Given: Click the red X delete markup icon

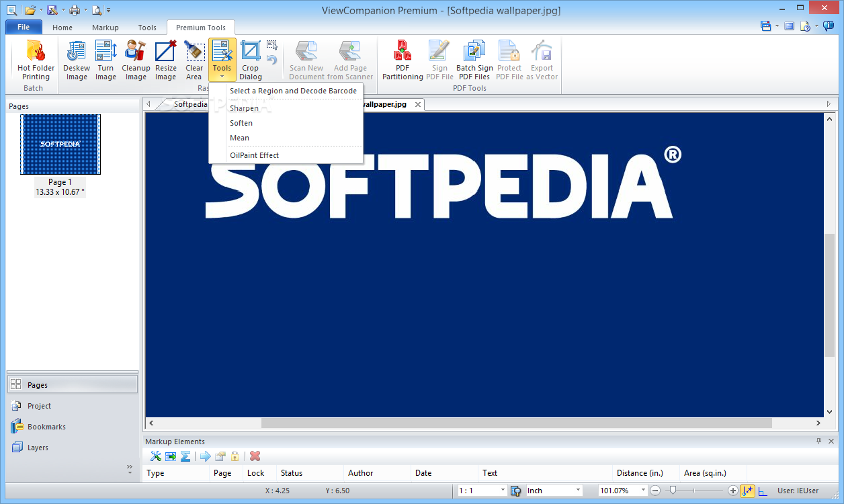Looking at the screenshot, I should tap(255, 456).
